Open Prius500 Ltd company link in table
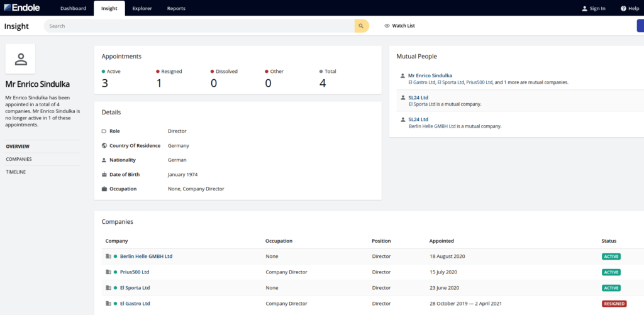 (135, 272)
